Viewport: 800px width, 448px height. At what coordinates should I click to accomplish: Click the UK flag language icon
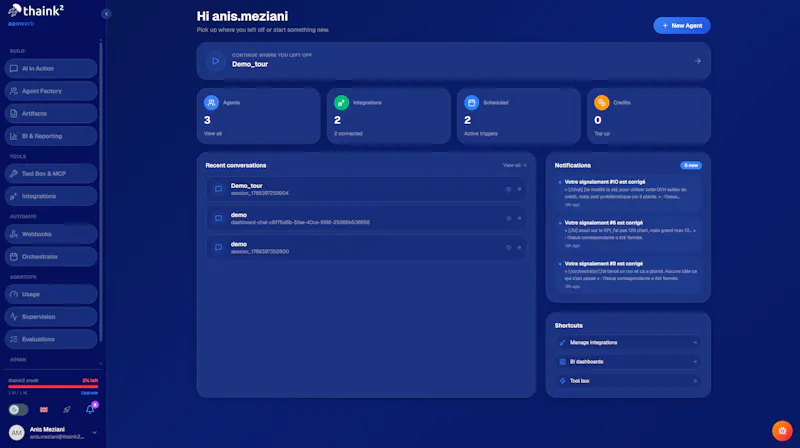coord(44,410)
